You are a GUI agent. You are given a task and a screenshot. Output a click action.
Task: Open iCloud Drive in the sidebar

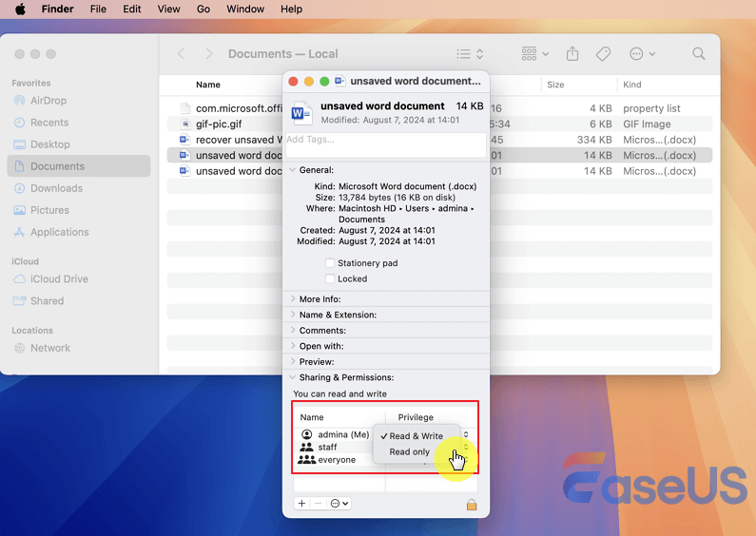[x=59, y=279]
